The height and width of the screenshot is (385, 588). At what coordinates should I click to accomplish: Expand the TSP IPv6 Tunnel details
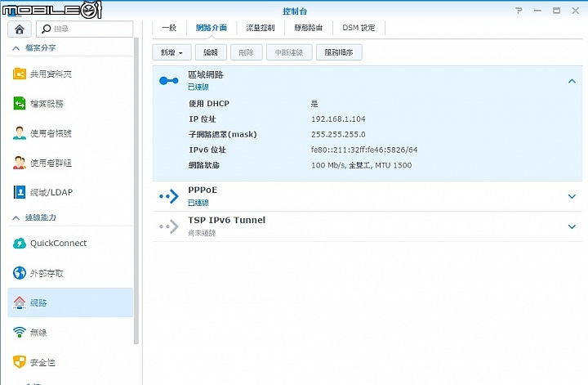572,226
